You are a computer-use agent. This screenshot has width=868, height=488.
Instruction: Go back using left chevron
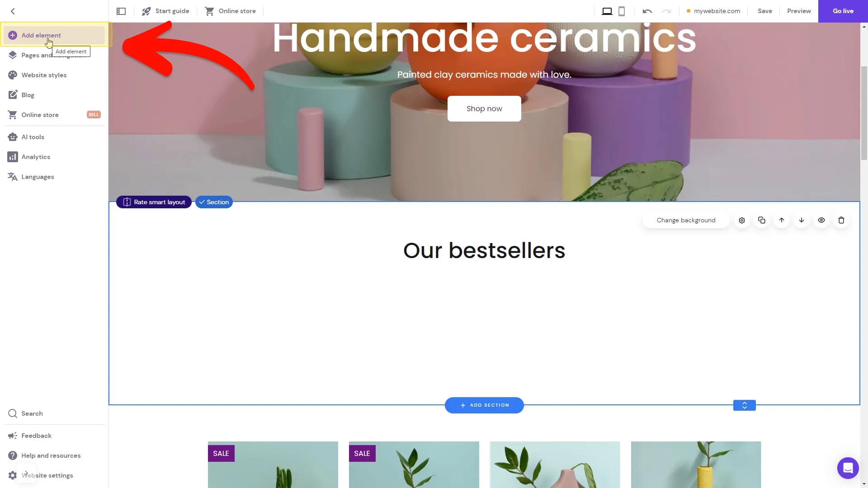pyautogui.click(x=13, y=11)
